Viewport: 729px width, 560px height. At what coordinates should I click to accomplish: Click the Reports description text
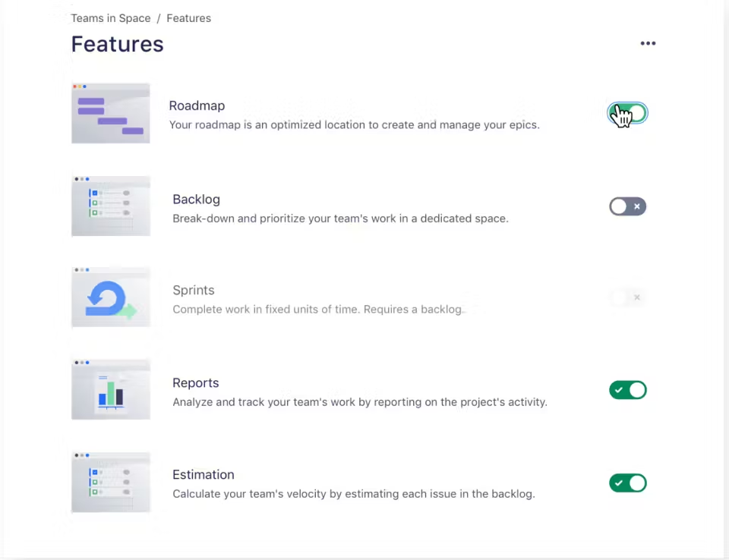(x=360, y=402)
